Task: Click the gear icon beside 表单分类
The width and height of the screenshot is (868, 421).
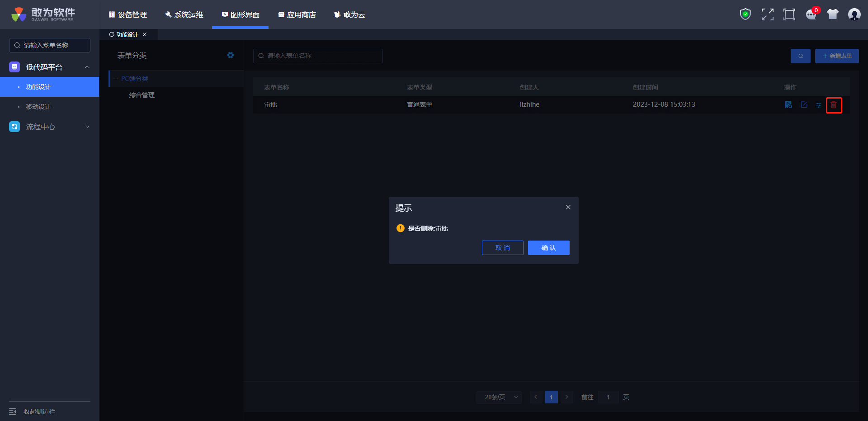Action: click(x=231, y=55)
